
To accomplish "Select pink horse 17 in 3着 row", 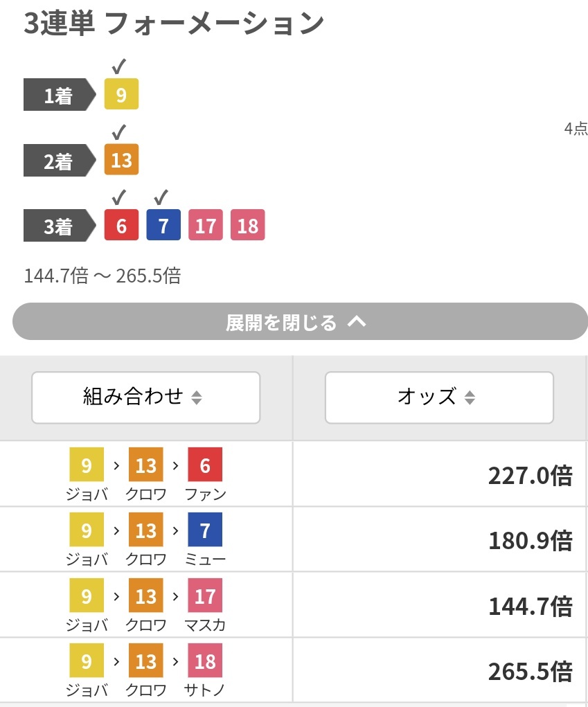I will (x=206, y=225).
